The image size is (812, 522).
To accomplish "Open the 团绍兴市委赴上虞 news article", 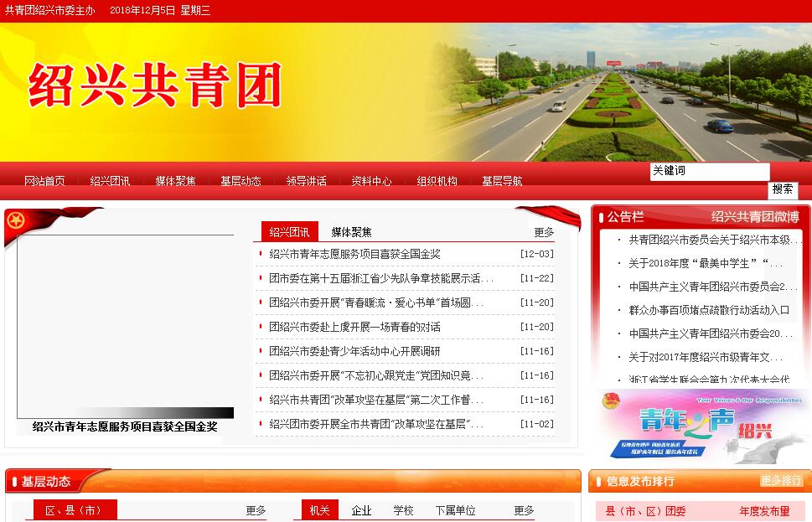I will point(354,327).
